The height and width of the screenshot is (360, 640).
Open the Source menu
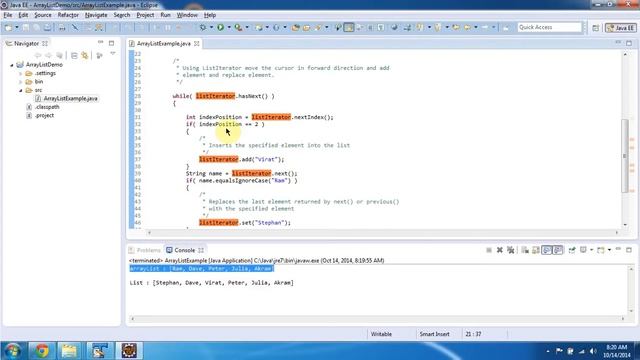pos(43,15)
